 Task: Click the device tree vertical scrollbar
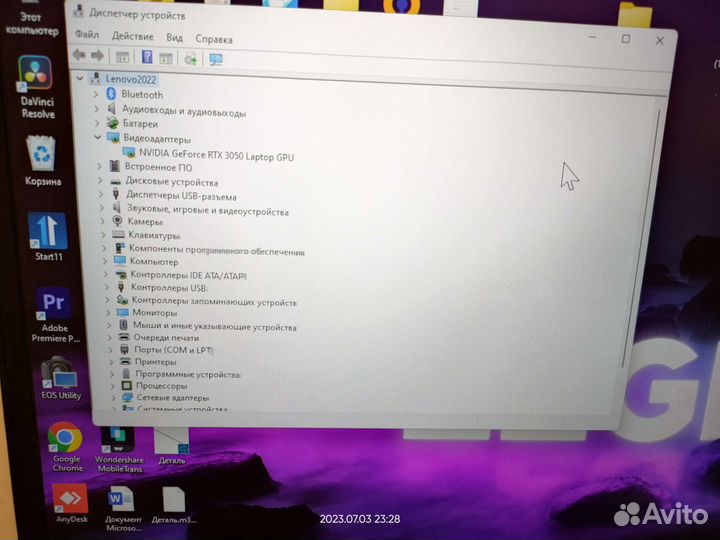tap(641, 239)
